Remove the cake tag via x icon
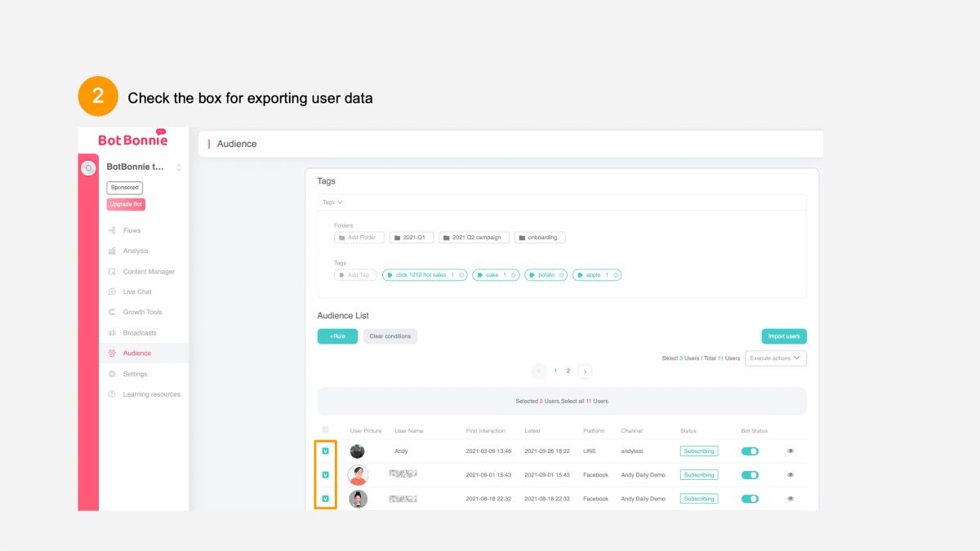The width and height of the screenshot is (980, 551). coord(514,275)
